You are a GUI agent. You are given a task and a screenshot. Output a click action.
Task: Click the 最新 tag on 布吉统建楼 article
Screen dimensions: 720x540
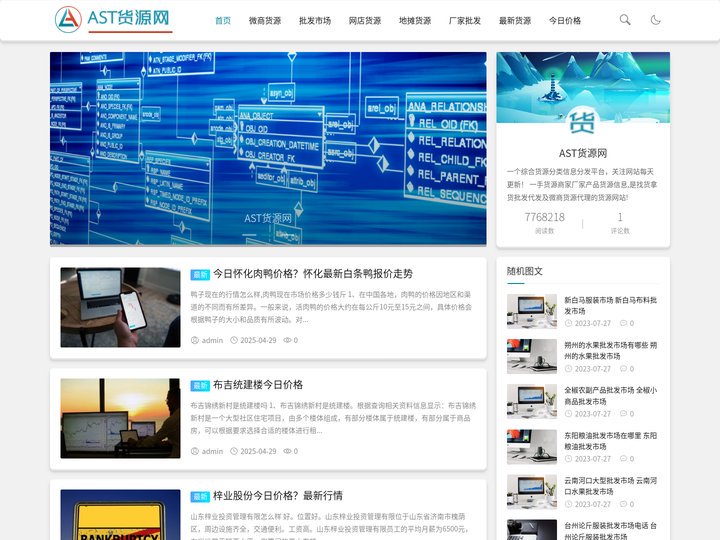click(x=200, y=386)
